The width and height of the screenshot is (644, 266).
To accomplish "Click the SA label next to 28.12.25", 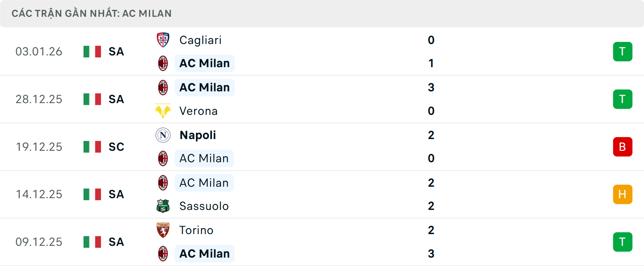I will (x=116, y=99).
